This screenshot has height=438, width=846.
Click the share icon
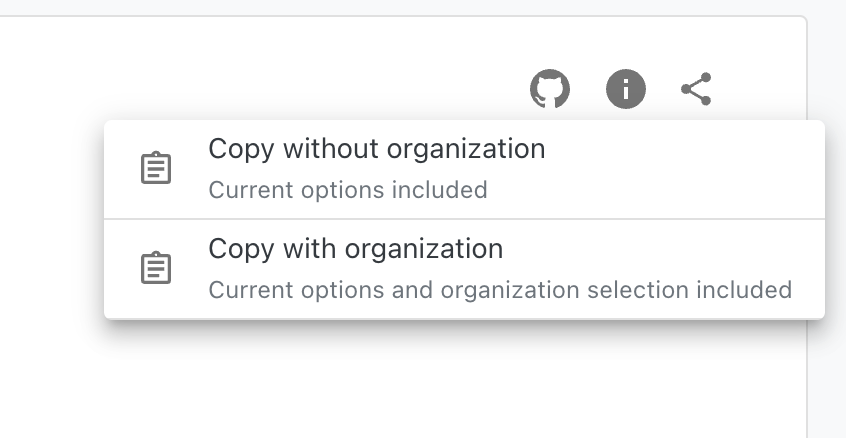[696, 89]
